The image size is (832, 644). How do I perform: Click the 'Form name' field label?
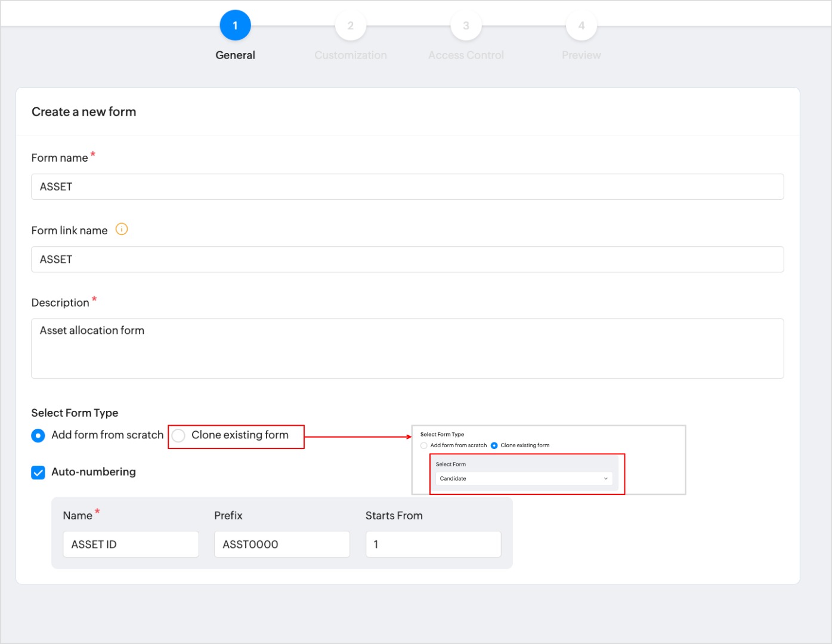(60, 158)
